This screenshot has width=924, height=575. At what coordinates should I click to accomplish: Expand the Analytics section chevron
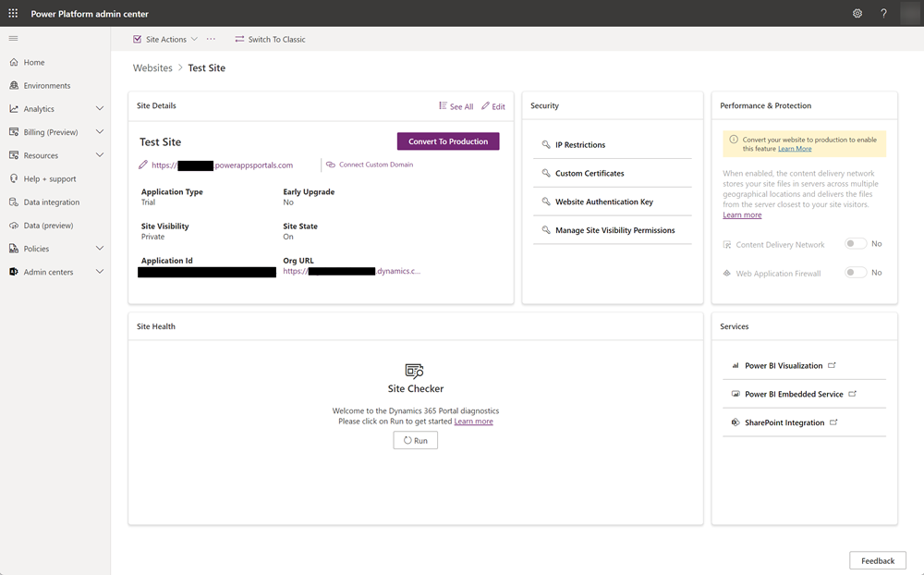(99, 108)
